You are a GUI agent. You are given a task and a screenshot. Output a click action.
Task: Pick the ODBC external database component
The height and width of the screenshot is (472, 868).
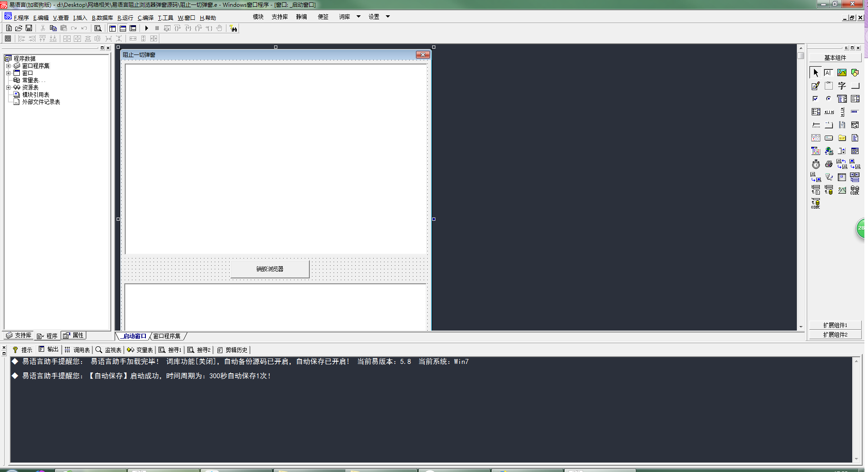coord(854,190)
